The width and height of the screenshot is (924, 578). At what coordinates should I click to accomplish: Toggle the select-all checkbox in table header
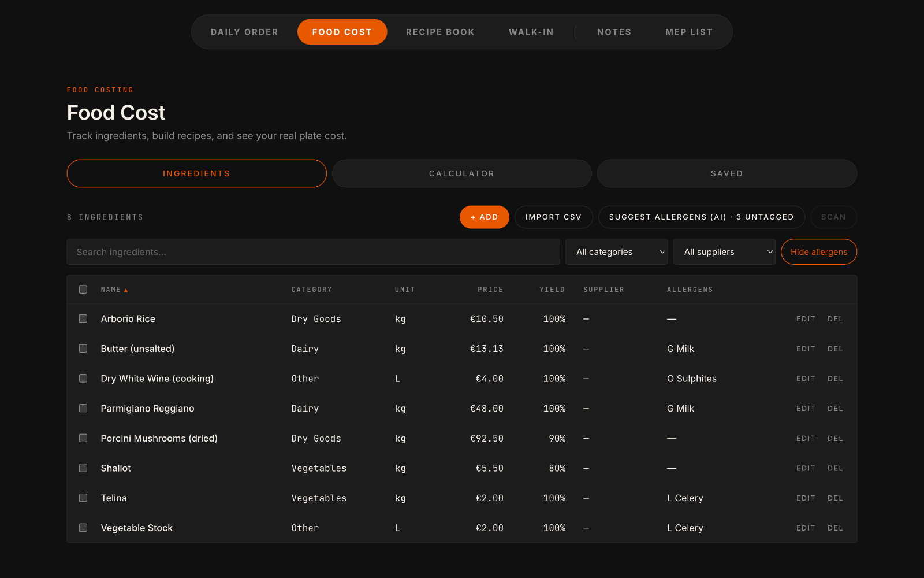click(83, 290)
